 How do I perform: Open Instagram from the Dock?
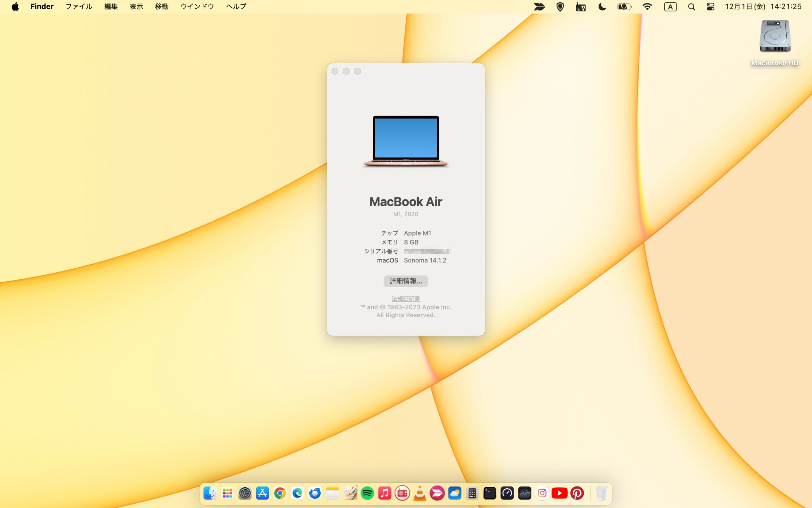[542, 493]
